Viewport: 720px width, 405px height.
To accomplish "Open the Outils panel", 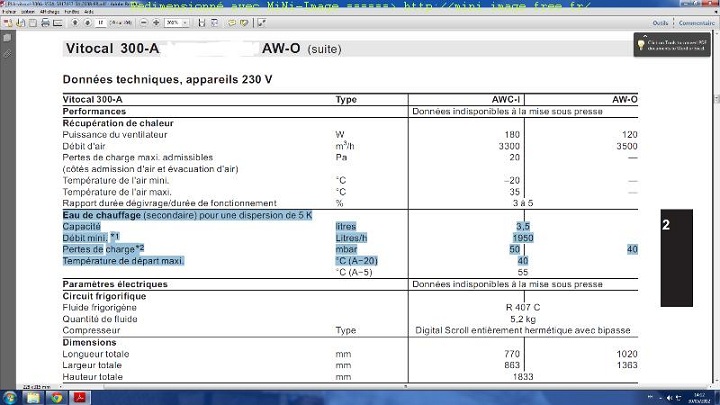I will point(660,22).
